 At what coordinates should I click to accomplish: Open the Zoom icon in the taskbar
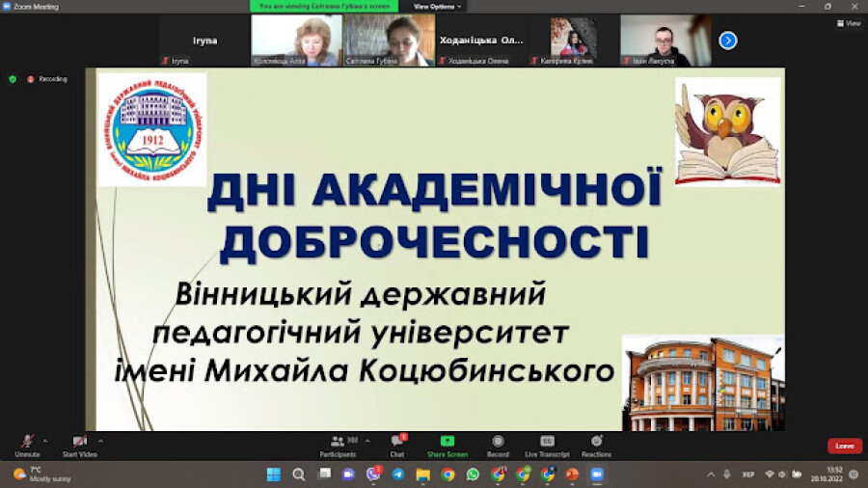(597, 474)
